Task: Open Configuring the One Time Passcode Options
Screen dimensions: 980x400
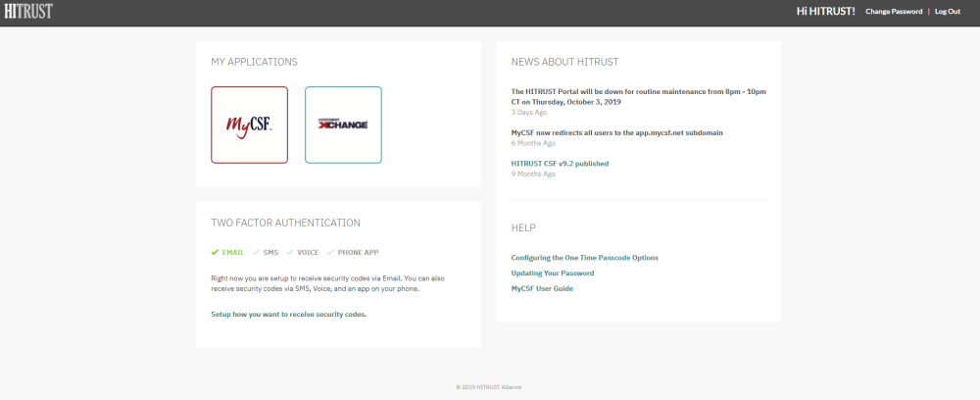Action: pos(584,258)
